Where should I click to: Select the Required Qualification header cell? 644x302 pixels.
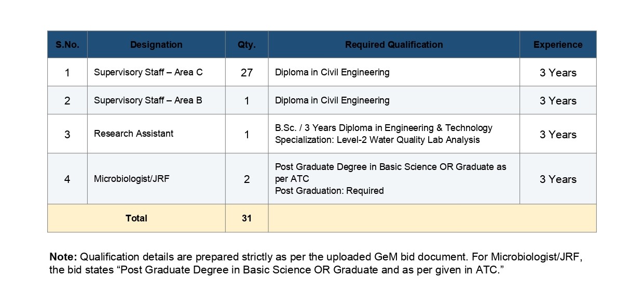394,45
